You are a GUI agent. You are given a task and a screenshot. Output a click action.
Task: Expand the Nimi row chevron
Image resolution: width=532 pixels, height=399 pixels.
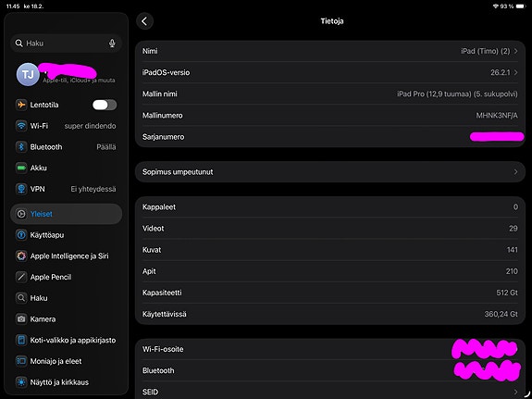point(515,51)
